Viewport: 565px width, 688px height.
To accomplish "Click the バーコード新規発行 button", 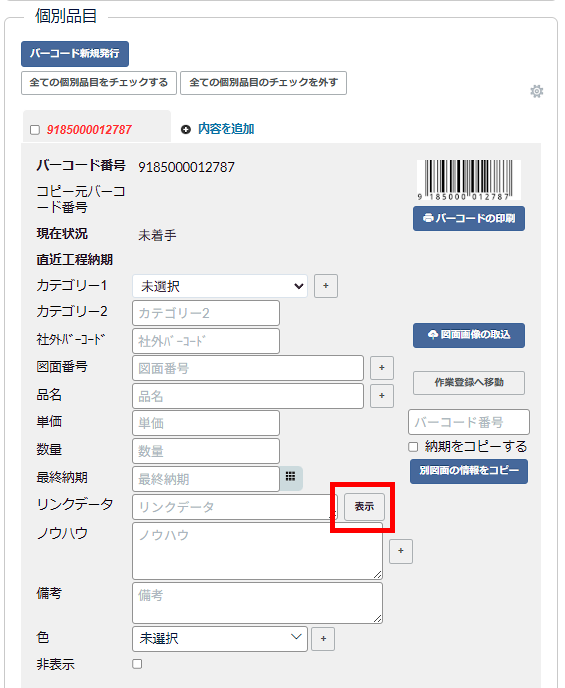I will click(75, 54).
